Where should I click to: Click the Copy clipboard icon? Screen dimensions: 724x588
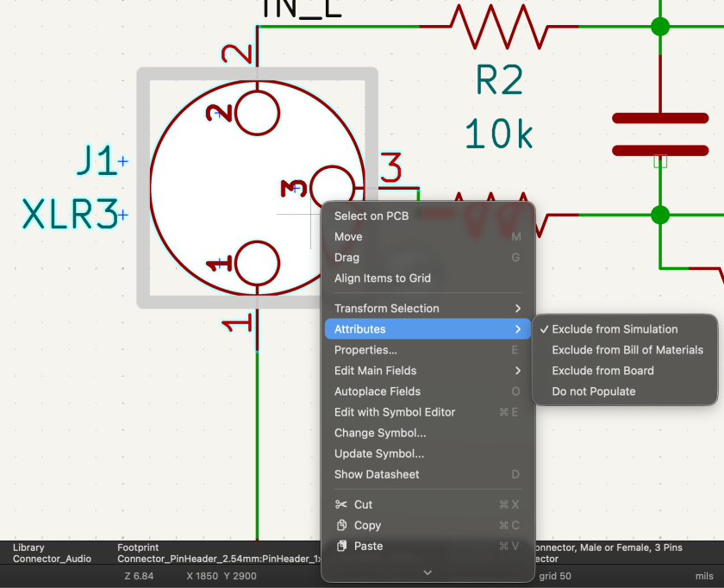[x=341, y=525]
